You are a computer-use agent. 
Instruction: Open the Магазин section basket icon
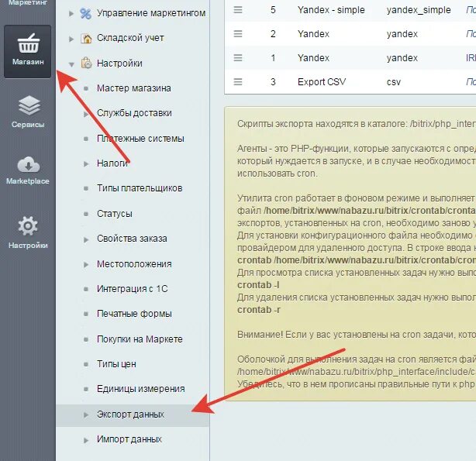tap(28, 43)
